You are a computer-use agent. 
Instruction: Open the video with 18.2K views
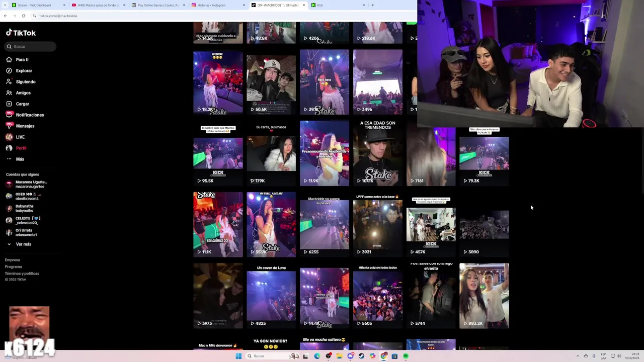[218, 82]
